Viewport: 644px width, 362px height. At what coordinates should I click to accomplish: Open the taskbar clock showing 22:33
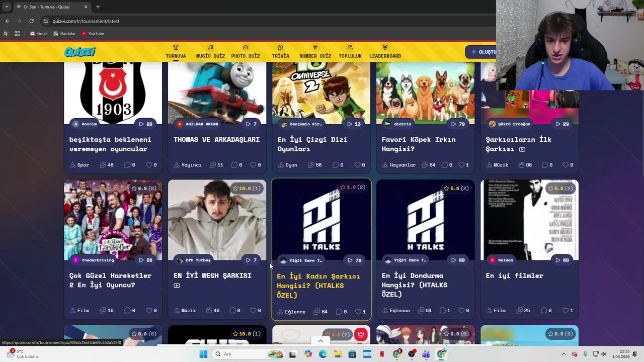pos(620,354)
